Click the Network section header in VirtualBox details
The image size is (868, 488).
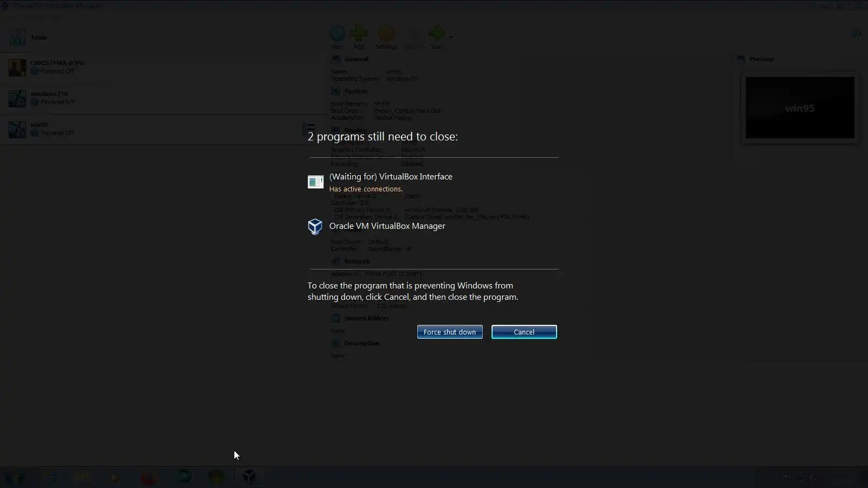pyautogui.click(x=357, y=261)
